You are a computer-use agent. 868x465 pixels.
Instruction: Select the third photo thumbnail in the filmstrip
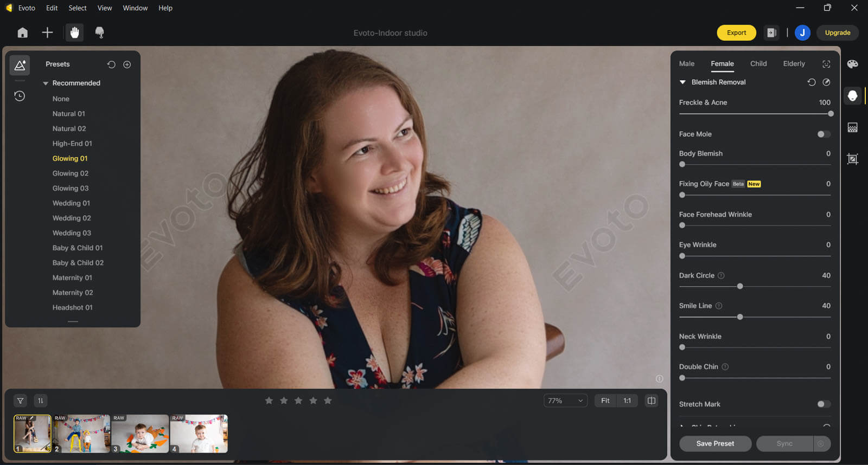[x=140, y=434]
